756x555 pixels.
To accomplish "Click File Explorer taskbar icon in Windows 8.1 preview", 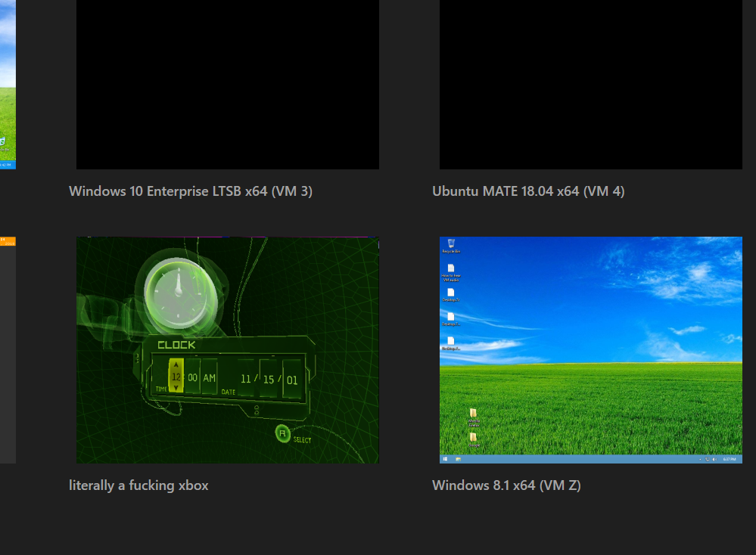I will [x=459, y=459].
